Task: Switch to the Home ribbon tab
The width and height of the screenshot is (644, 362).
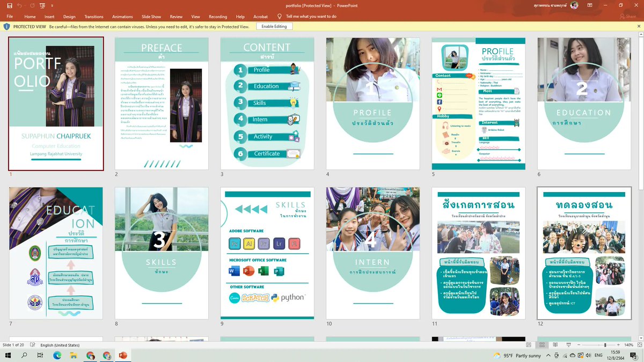Action: click(30, 17)
